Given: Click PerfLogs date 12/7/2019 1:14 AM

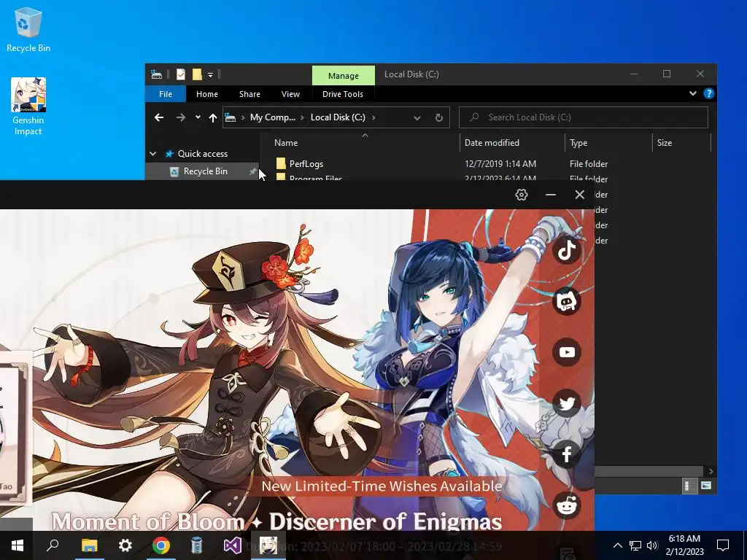Looking at the screenshot, I should coord(500,164).
